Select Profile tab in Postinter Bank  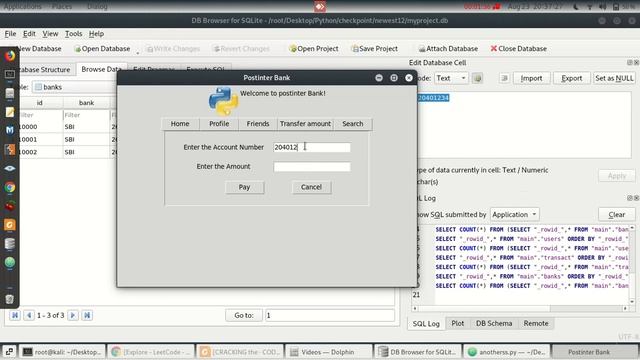(x=219, y=124)
